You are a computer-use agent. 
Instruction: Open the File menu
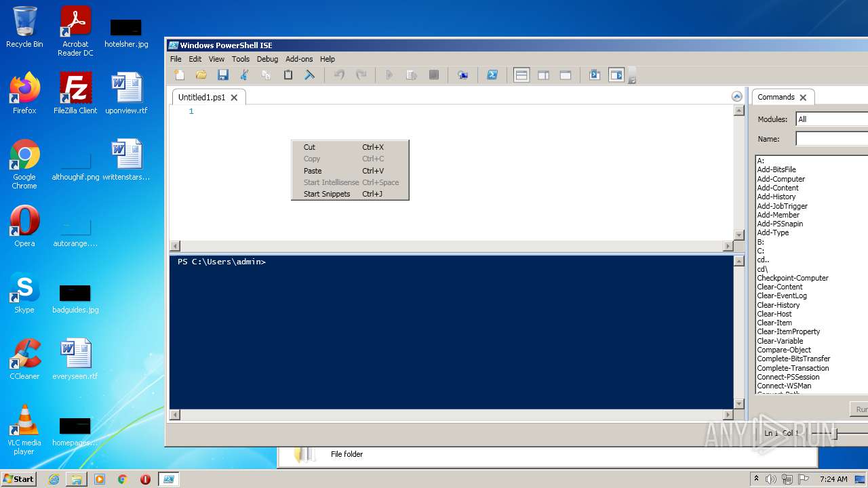[x=176, y=59]
